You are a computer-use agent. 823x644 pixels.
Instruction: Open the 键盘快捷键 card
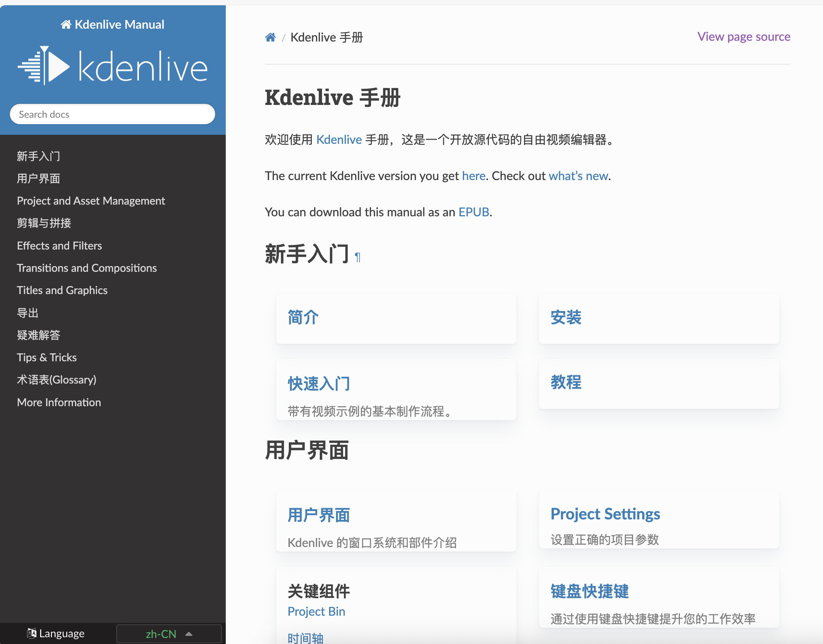(x=590, y=592)
